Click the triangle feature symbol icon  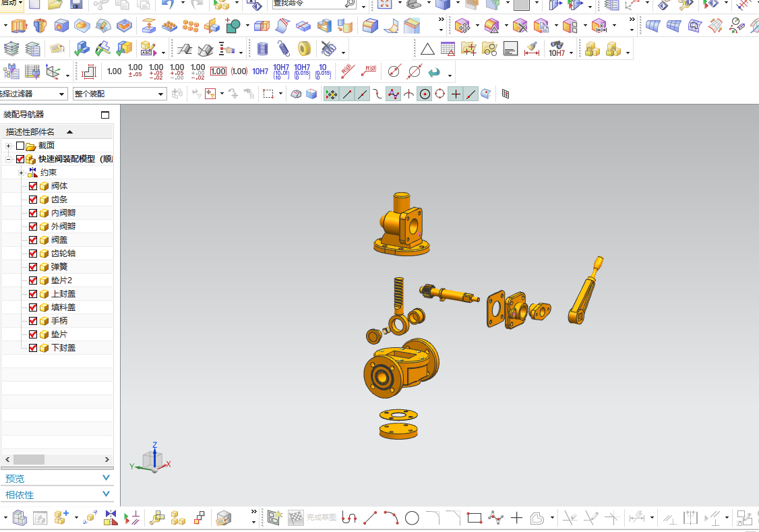[427, 49]
